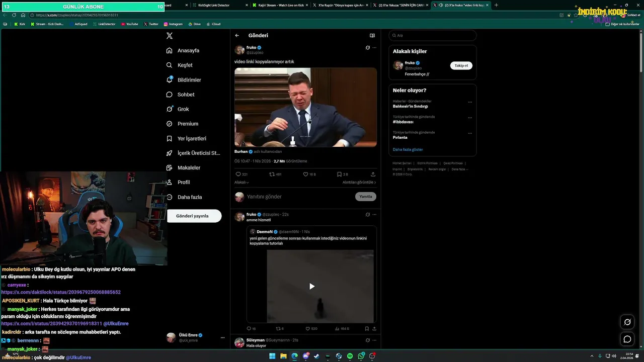
Task: Open three-dot menu on Süleyman's reply
Action: pos(374,340)
